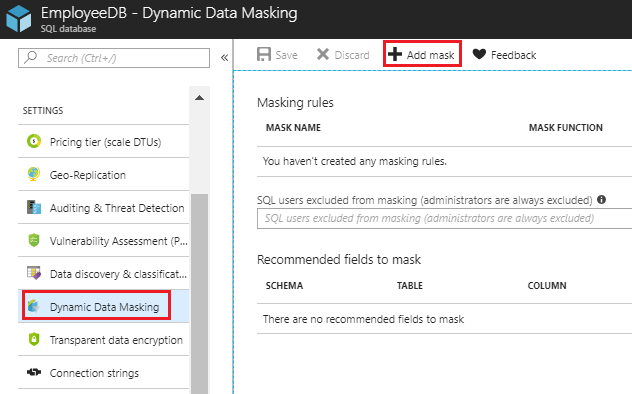Click the Pricing tier icon
The width and height of the screenshot is (632, 394).
(34, 141)
